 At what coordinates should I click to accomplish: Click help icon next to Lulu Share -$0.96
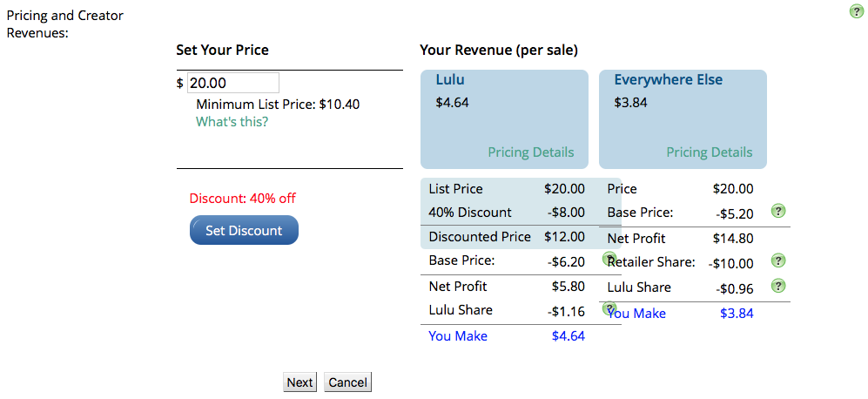pos(778,286)
